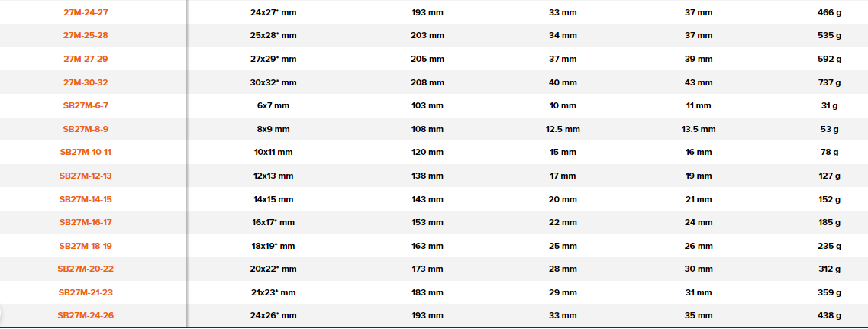The width and height of the screenshot is (868, 329).
Task: Open product link 27M-24-27
Action: (x=86, y=12)
